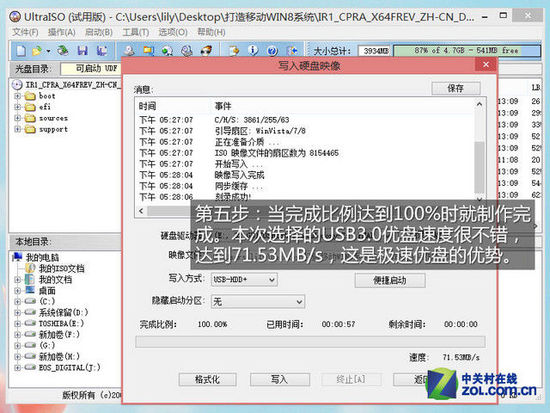The height and width of the screenshot is (413, 550).
Task: Select the IR1_CPRA_X64FREV disc root node
Action: (x=67, y=85)
